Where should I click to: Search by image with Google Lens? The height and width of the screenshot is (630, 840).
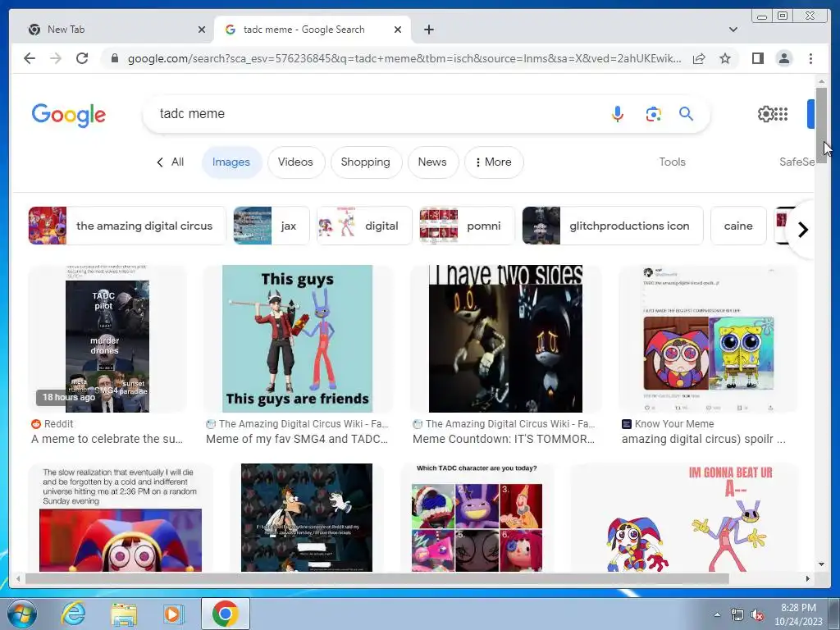tap(653, 114)
